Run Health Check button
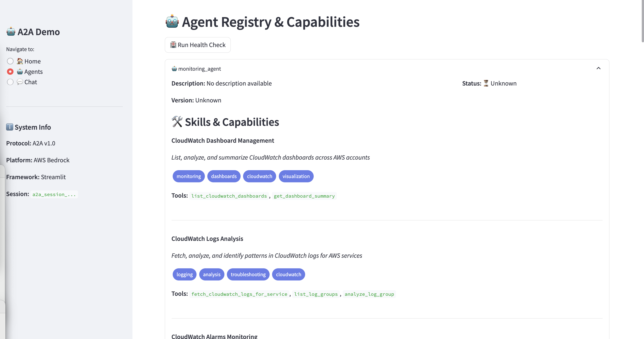 tap(197, 45)
